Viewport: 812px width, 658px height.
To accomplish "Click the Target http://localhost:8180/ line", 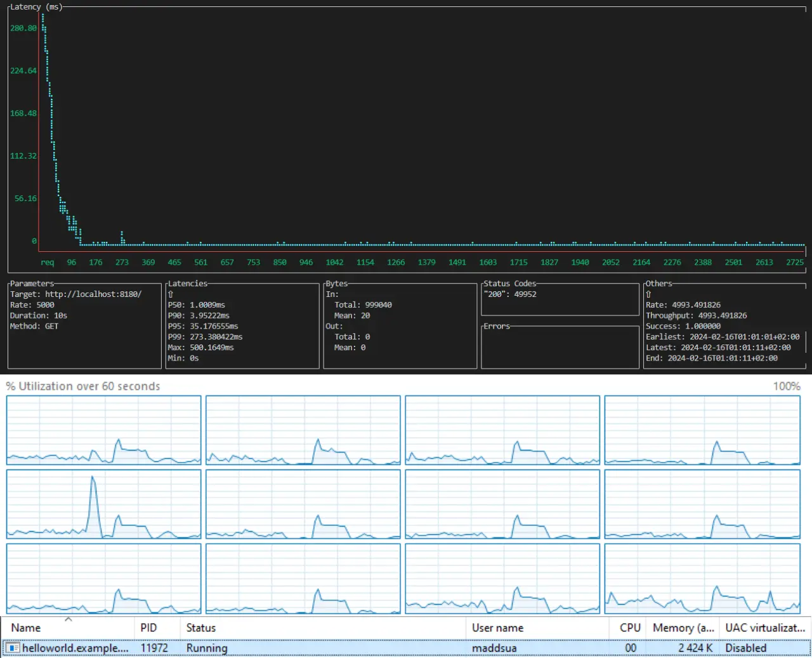I will coord(75,294).
